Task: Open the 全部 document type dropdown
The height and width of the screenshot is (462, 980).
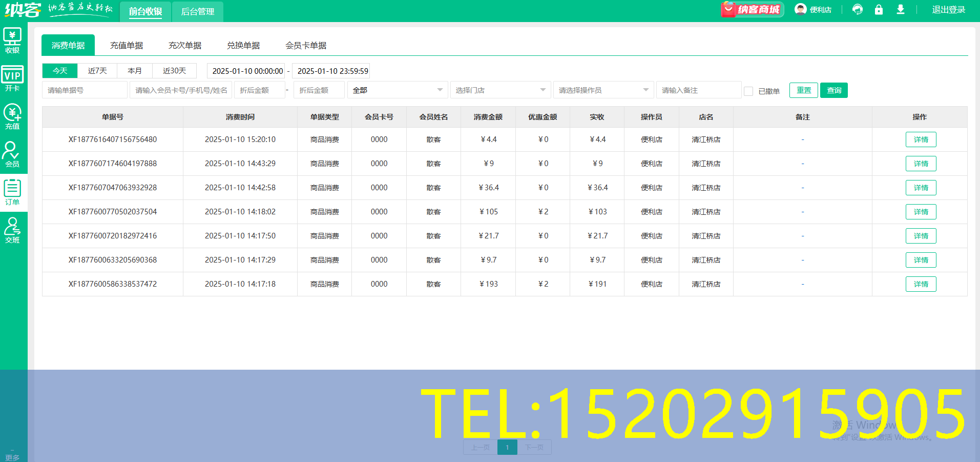Action: click(x=397, y=90)
